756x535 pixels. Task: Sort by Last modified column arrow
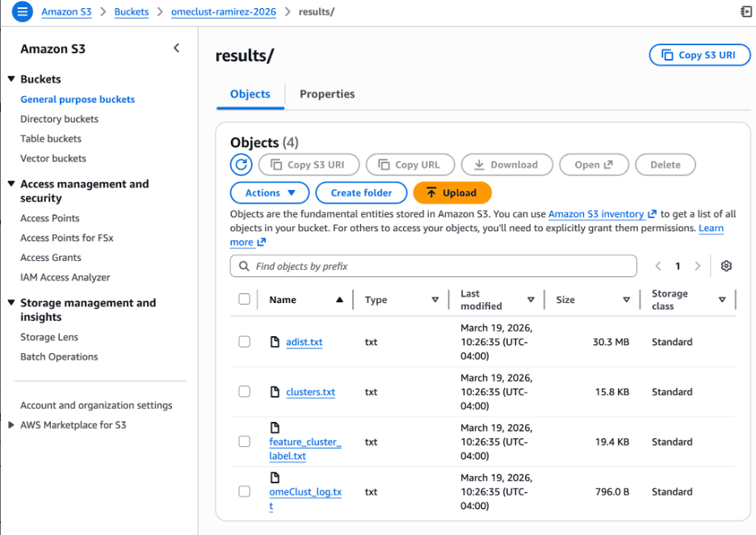(531, 300)
